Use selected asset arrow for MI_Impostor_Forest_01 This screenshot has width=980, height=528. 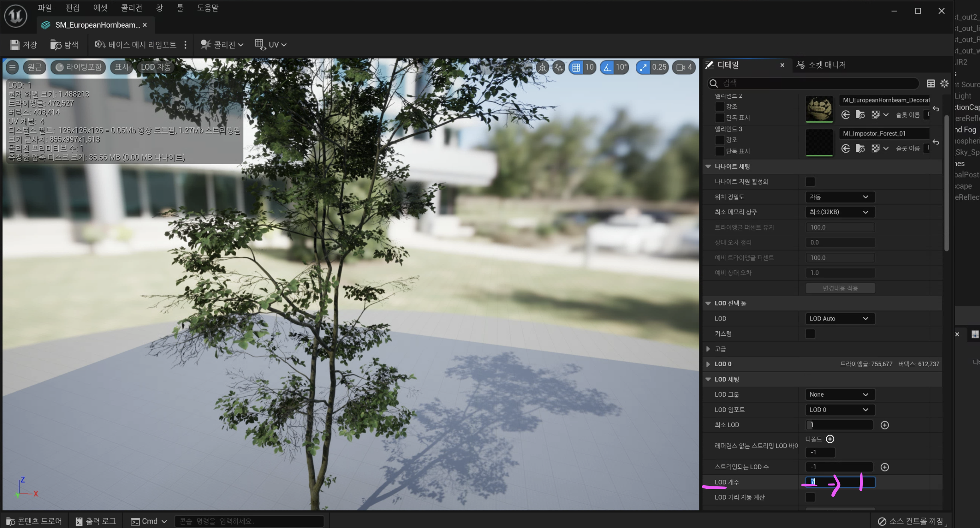point(845,149)
